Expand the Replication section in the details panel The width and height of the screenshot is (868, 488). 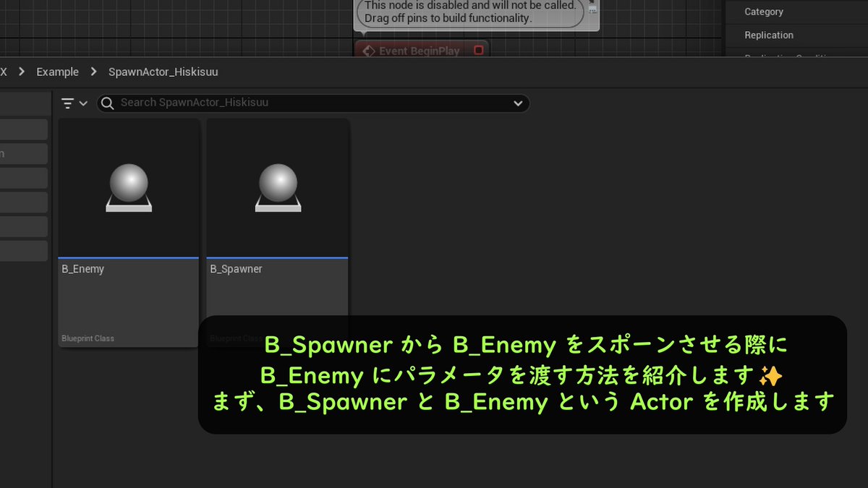(768, 35)
